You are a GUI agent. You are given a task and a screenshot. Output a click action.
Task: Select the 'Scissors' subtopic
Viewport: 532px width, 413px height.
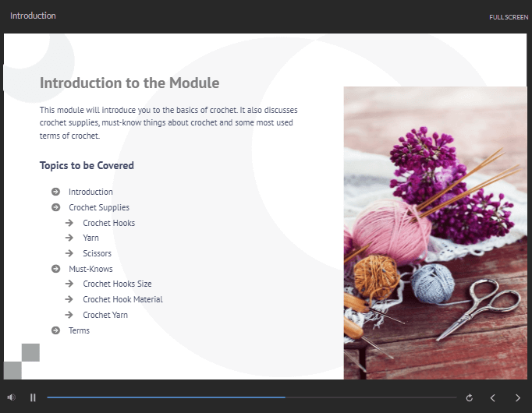(97, 253)
